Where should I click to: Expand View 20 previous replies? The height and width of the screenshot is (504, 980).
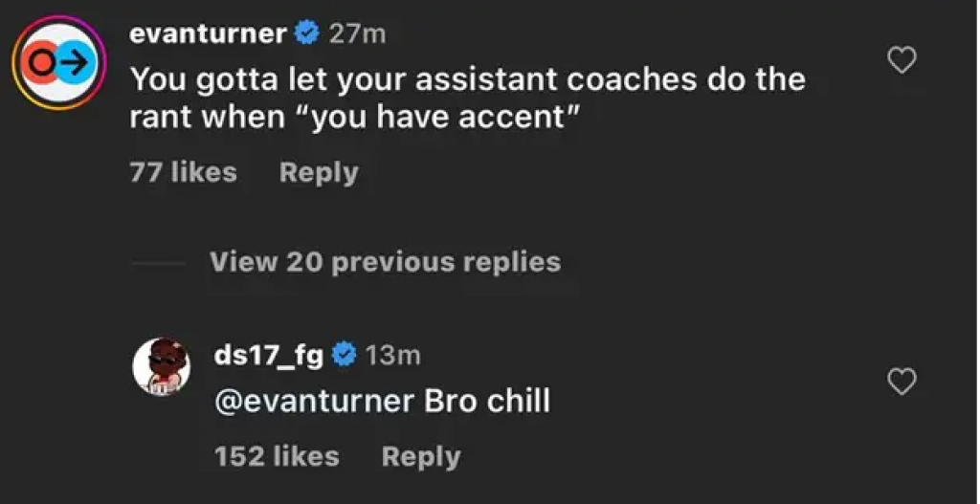click(385, 262)
